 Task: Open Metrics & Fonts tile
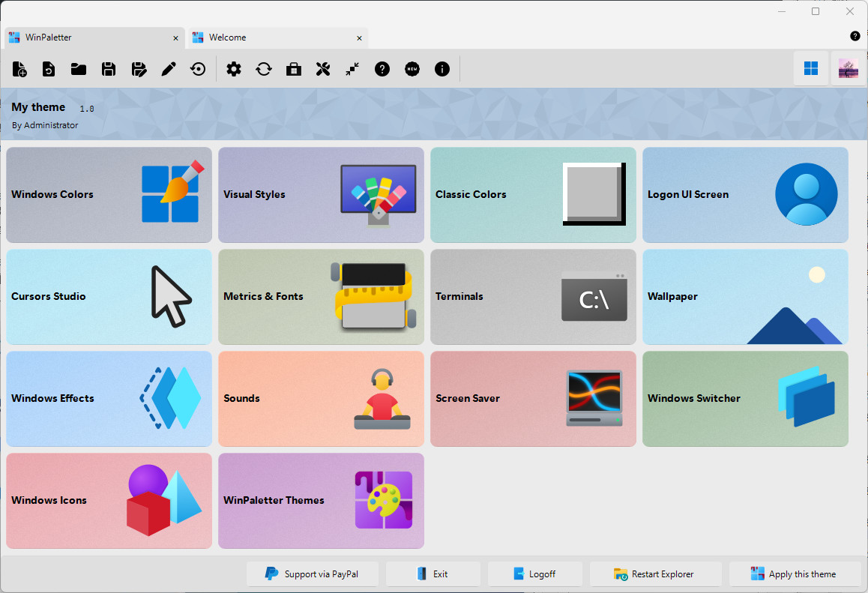[x=321, y=297]
